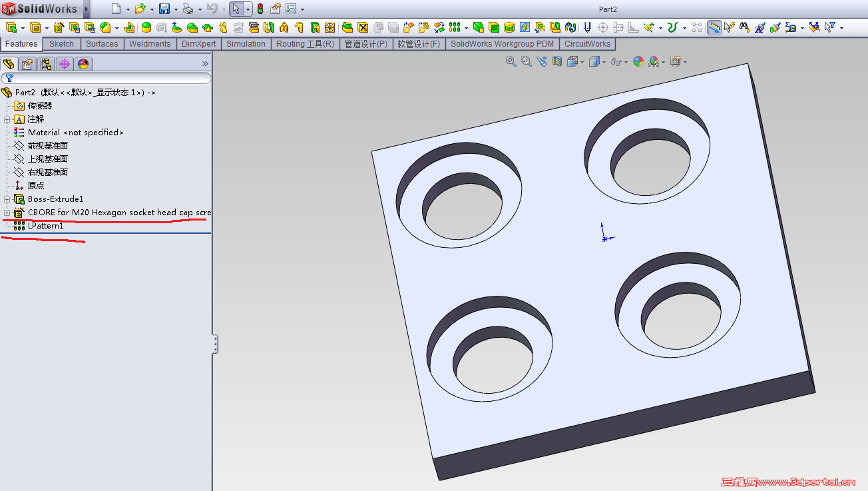Click the Reference Geometry icon

click(648, 27)
